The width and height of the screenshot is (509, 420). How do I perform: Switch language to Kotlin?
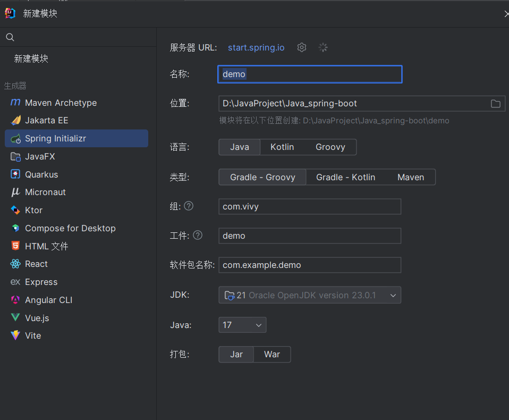(x=282, y=147)
